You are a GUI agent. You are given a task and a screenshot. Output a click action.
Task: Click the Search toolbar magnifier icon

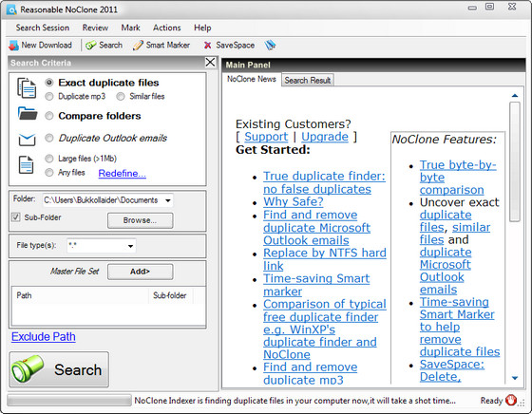tap(90, 46)
